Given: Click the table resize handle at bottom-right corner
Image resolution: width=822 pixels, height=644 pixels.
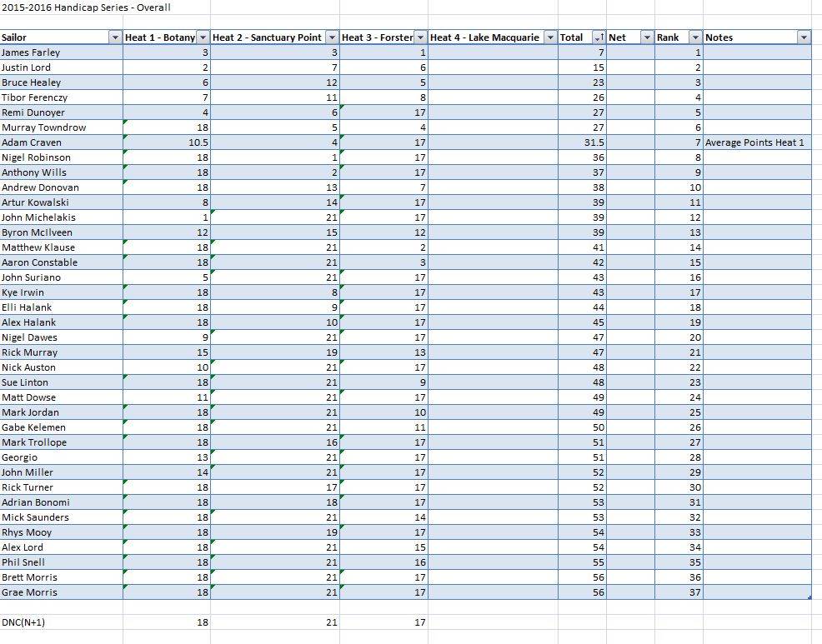Looking at the screenshot, I should click(809, 597).
